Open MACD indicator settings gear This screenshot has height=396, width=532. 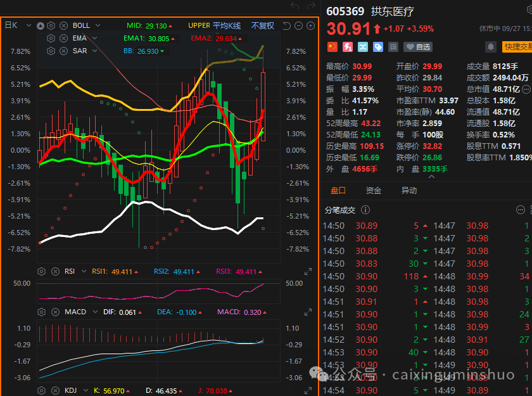[x=41, y=312]
